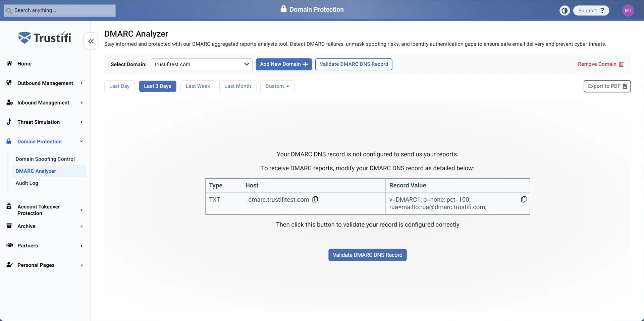This screenshot has height=321, width=644.
Task: Click the outlined Validate DMARC DNS Record button
Action: [x=354, y=64]
